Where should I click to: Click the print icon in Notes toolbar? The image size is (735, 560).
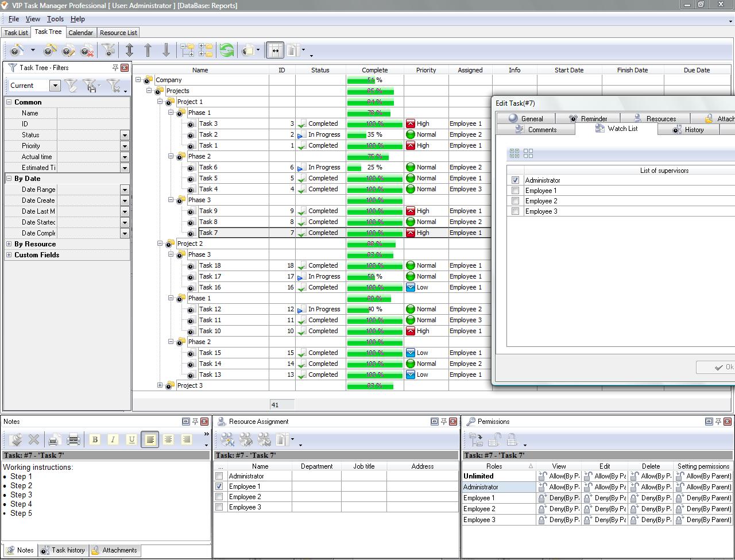point(73,440)
